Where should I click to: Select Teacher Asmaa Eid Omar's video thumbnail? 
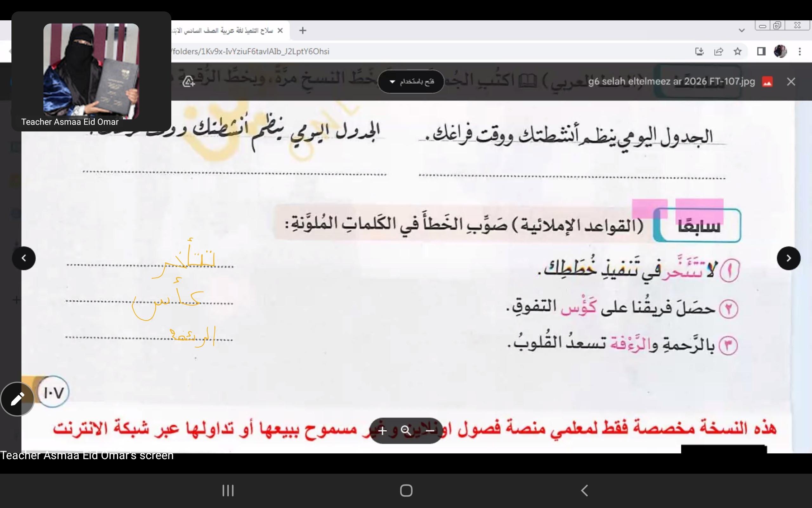(91, 71)
